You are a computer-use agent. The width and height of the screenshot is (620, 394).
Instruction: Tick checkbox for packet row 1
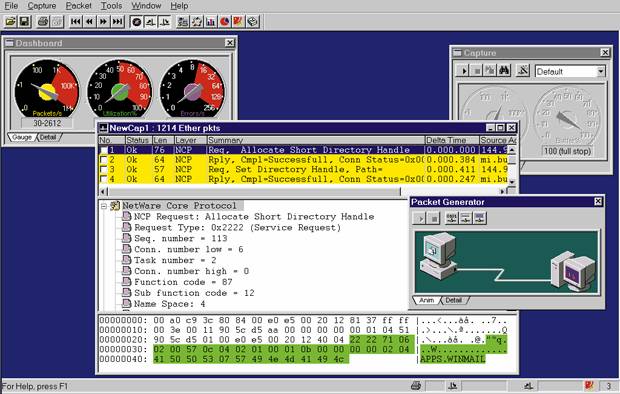point(104,150)
